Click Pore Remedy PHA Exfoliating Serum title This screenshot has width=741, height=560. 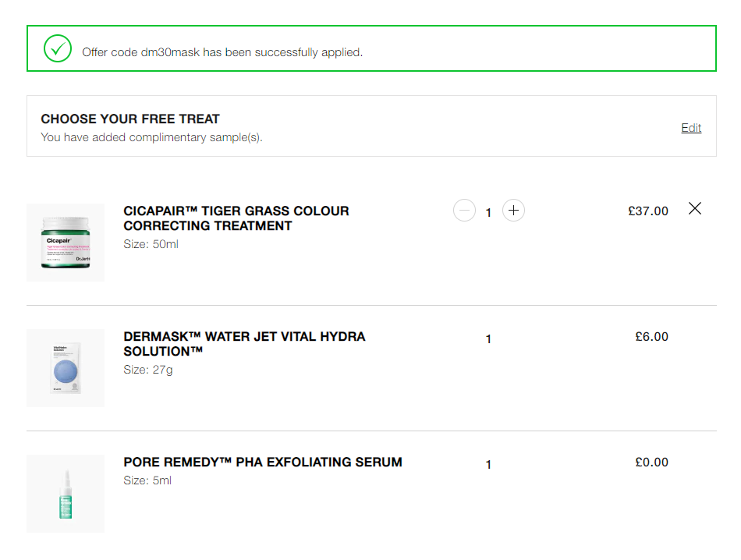click(x=263, y=463)
